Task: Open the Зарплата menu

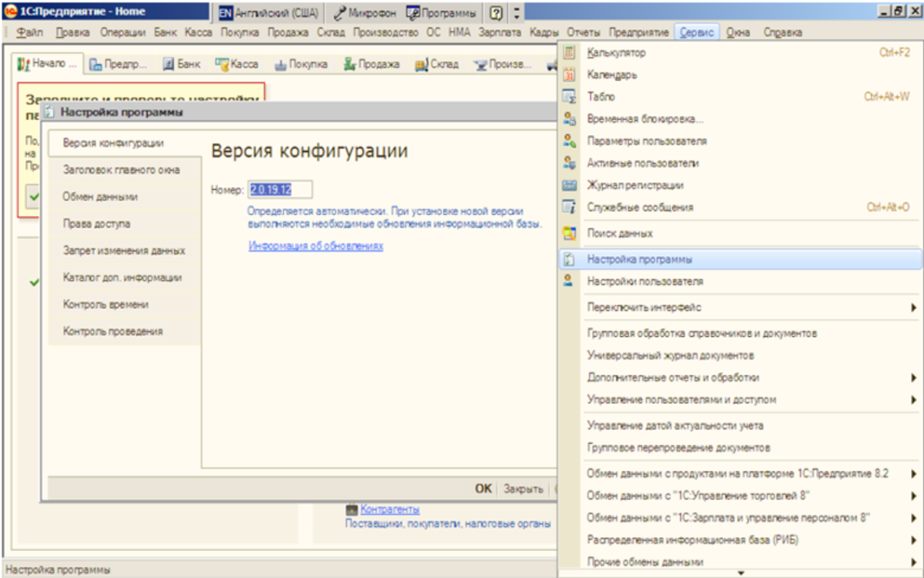Action: pos(500,33)
